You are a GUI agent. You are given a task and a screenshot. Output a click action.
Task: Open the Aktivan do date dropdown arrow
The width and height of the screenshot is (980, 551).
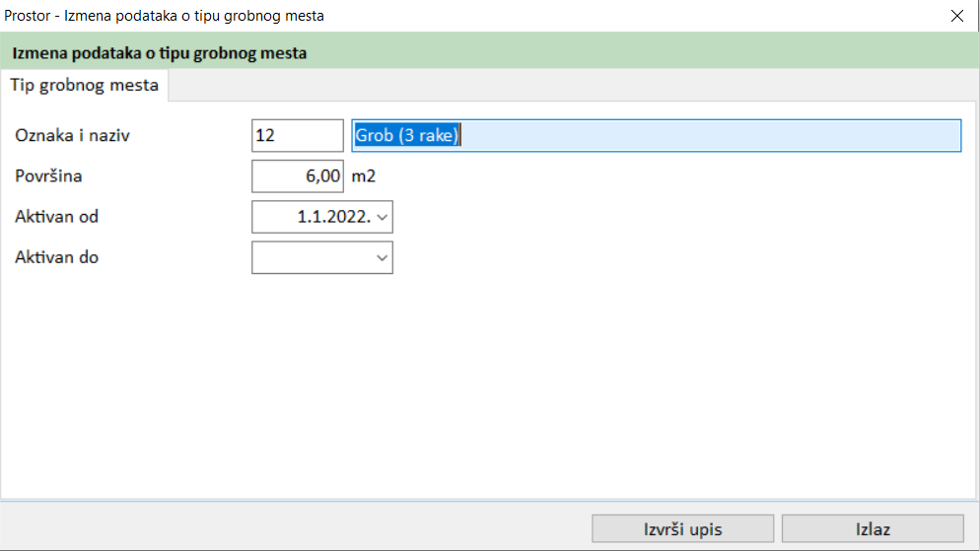383,258
